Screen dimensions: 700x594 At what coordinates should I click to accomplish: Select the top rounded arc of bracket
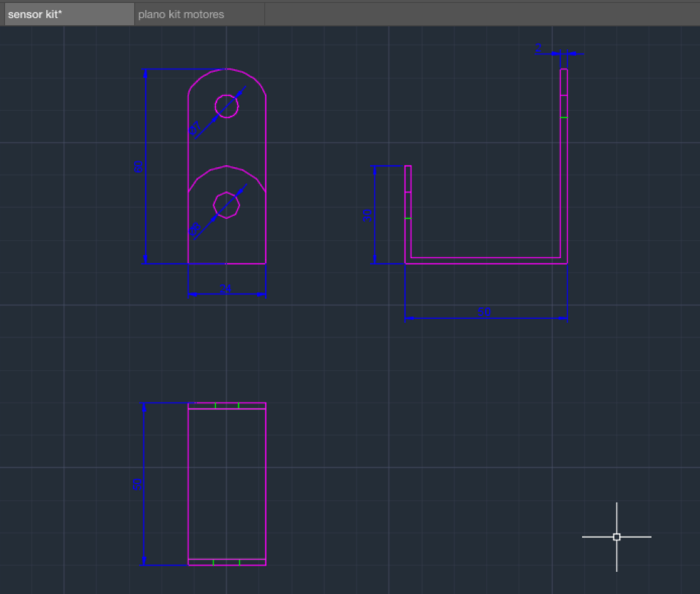pyautogui.click(x=226, y=69)
